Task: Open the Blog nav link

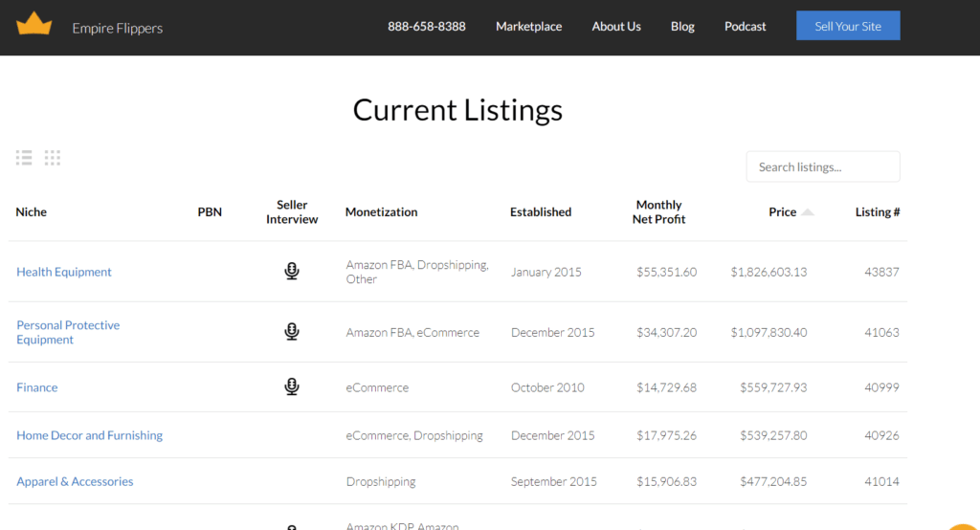Action: click(682, 26)
